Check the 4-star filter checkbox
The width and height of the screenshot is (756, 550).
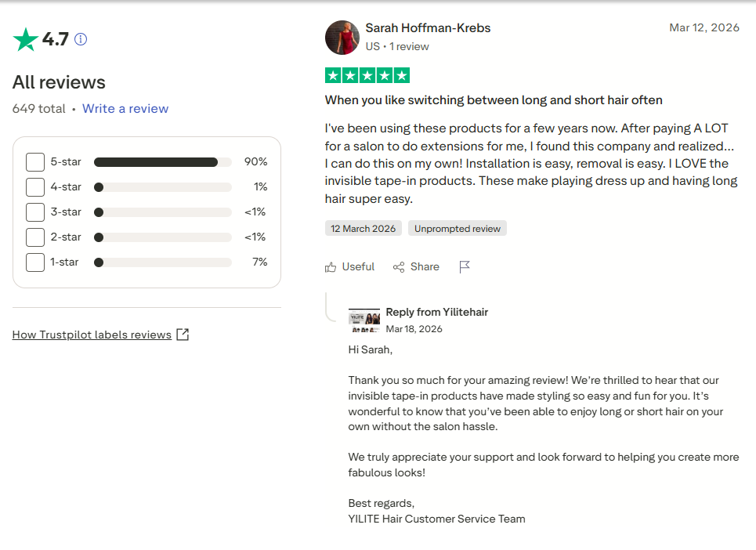tap(35, 187)
